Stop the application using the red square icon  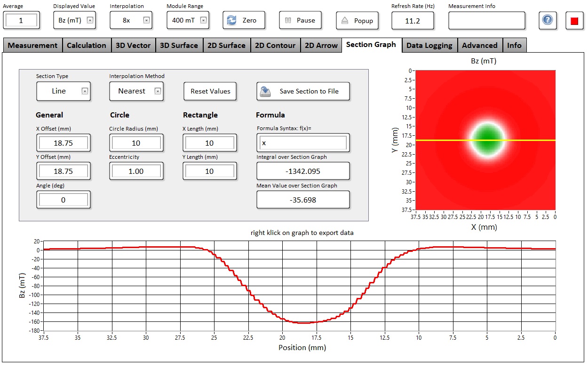pos(574,20)
